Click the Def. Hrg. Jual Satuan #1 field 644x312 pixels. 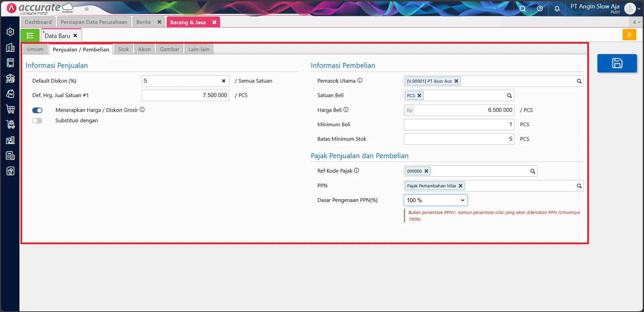pos(185,95)
